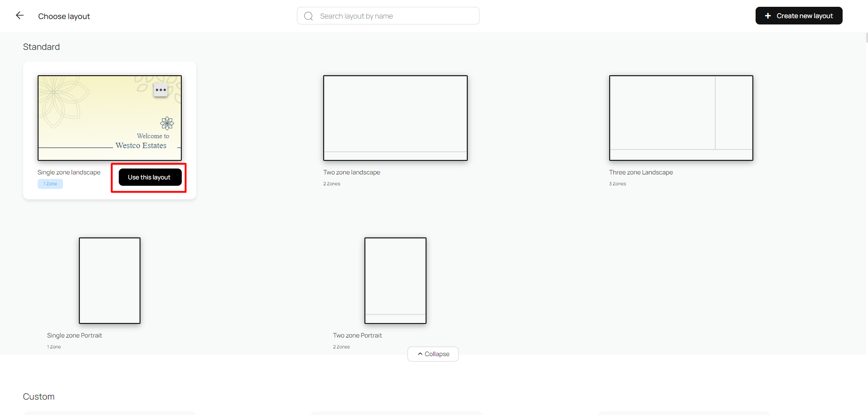Go back using the arrow icon

pyautogui.click(x=19, y=15)
